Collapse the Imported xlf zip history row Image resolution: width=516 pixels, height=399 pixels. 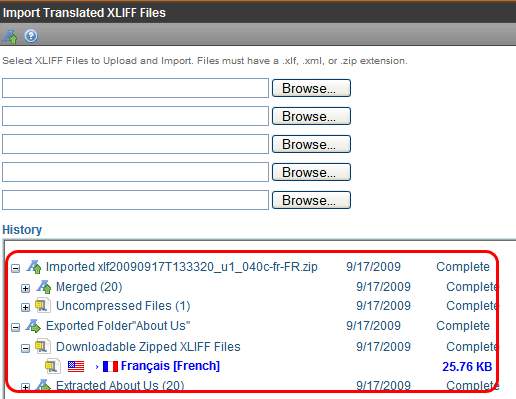tap(15, 268)
